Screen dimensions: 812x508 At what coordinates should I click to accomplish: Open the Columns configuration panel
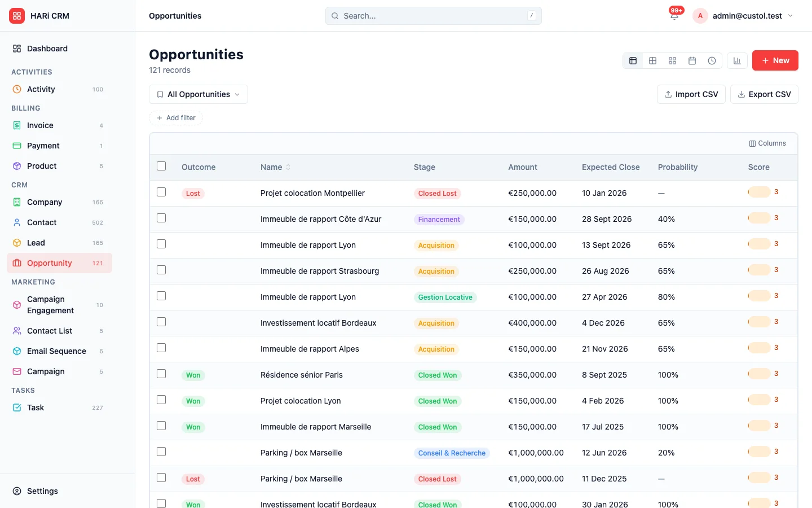click(767, 143)
